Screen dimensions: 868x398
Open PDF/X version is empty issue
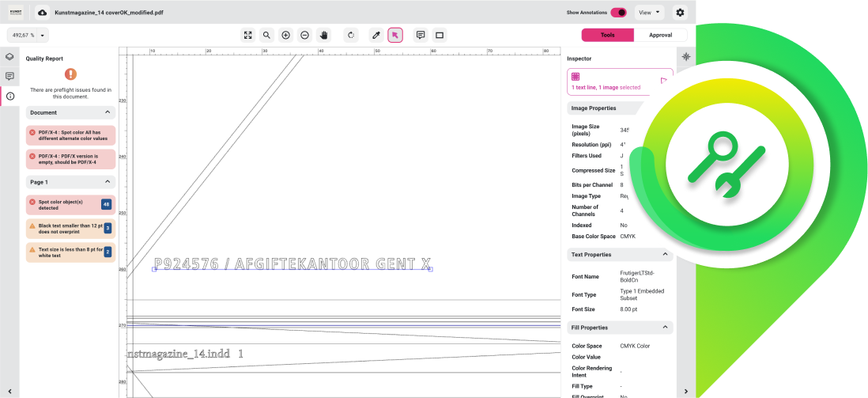click(x=71, y=159)
